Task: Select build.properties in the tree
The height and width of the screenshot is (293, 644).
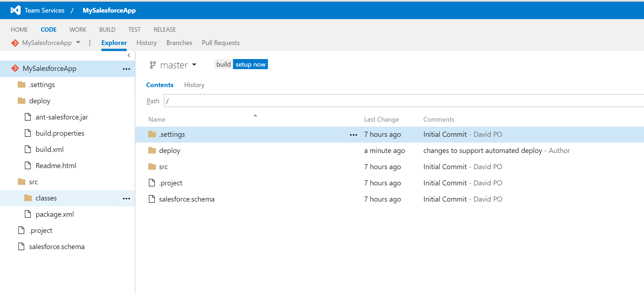Action: (x=60, y=133)
